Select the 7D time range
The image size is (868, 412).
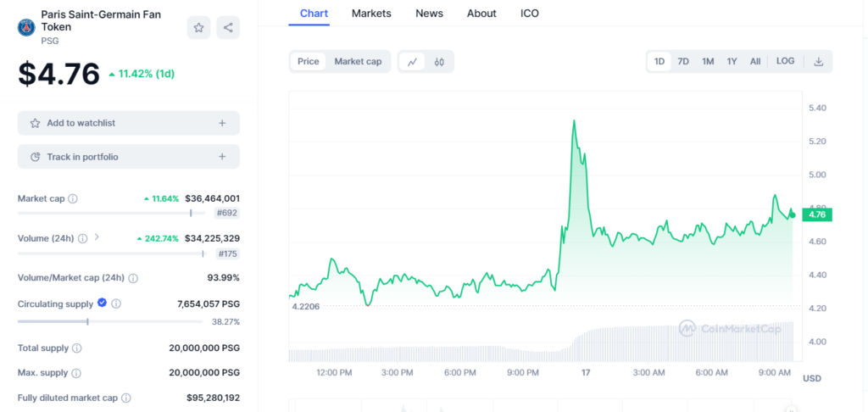[x=684, y=62]
